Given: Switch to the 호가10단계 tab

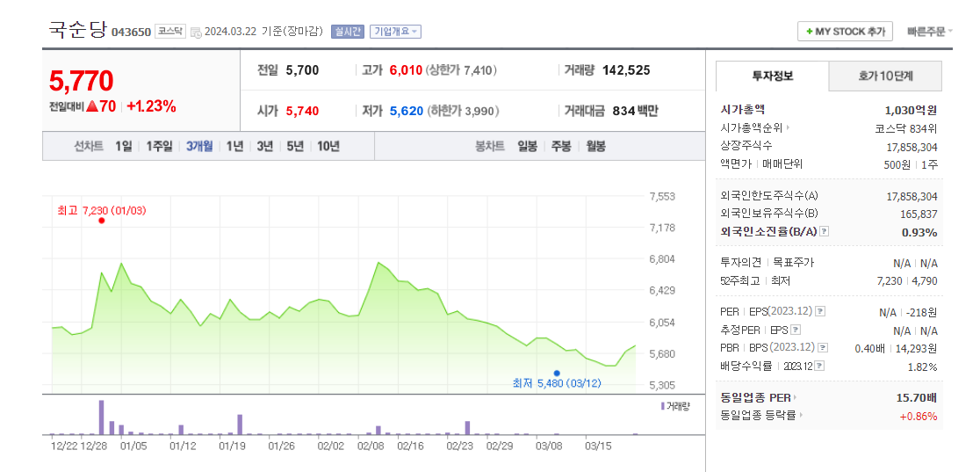Looking at the screenshot, I should coord(885,76).
